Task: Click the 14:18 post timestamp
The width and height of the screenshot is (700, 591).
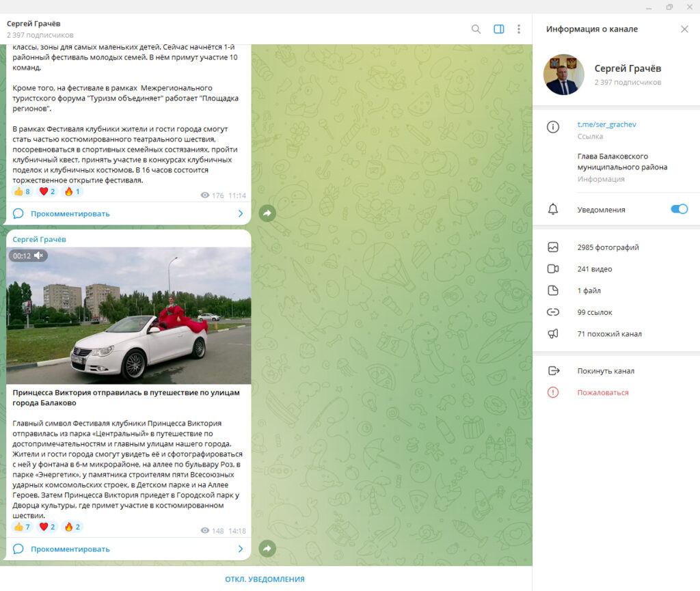Action: tap(237, 531)
